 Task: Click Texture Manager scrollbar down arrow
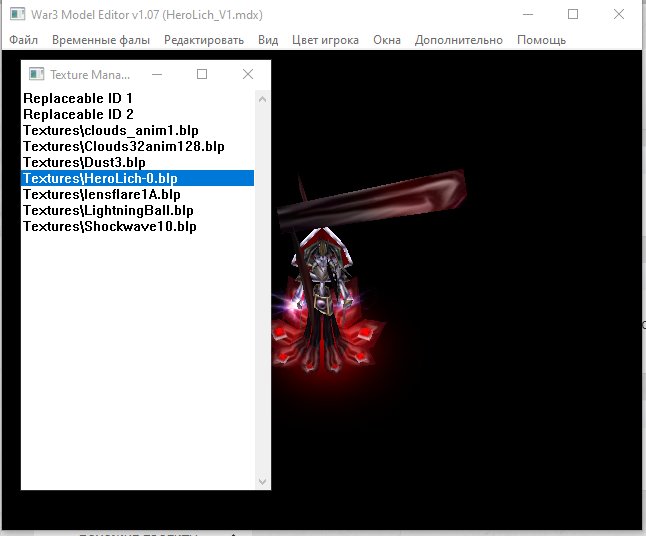tap(262, 481)
